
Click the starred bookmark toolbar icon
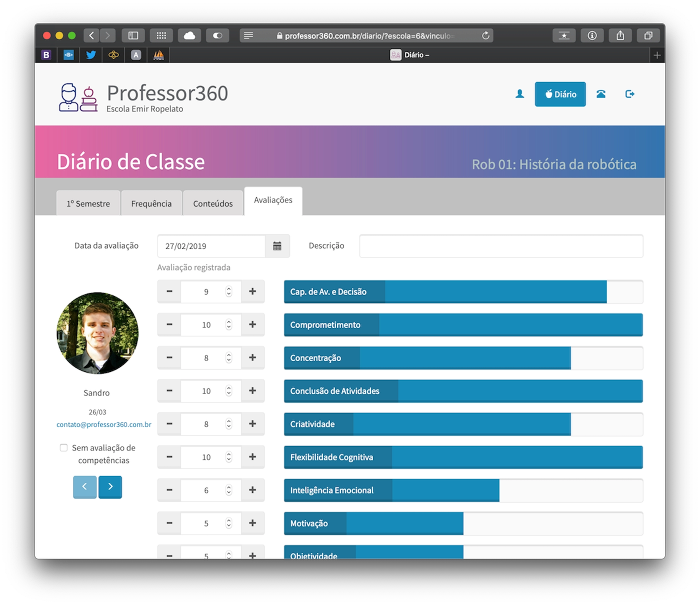pos(564,35)
